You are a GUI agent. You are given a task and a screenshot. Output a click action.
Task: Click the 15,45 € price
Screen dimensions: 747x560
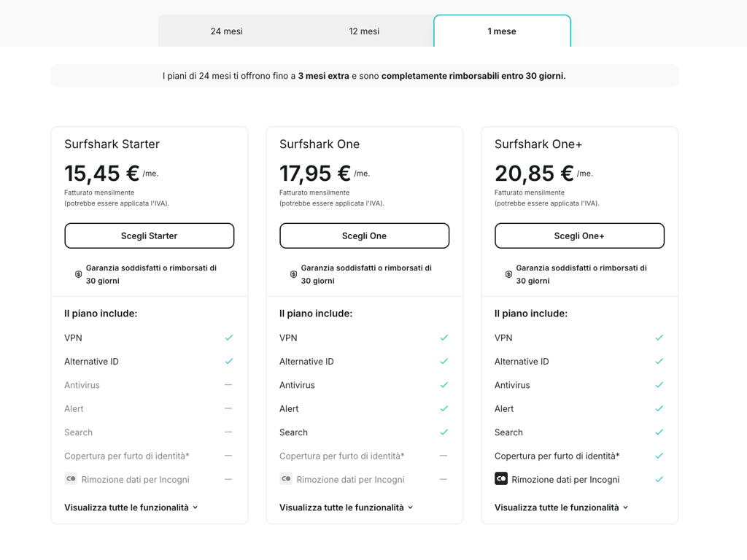tap(101, 174)
